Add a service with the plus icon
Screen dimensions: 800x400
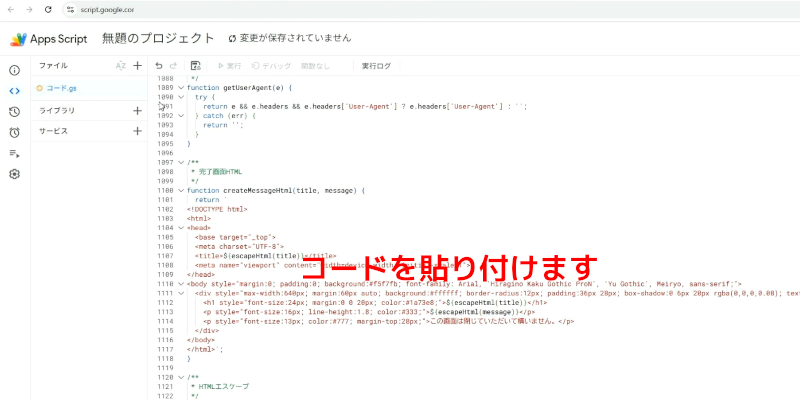click(137, 131)
